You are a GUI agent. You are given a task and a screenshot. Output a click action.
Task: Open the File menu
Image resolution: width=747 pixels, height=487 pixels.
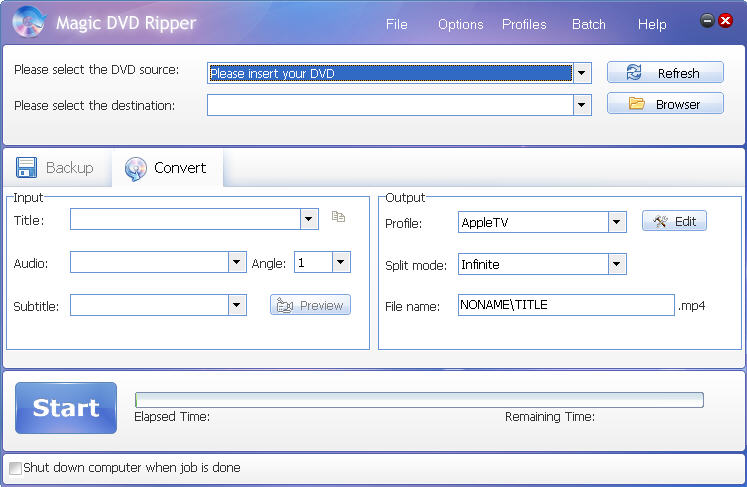(396, 24)
